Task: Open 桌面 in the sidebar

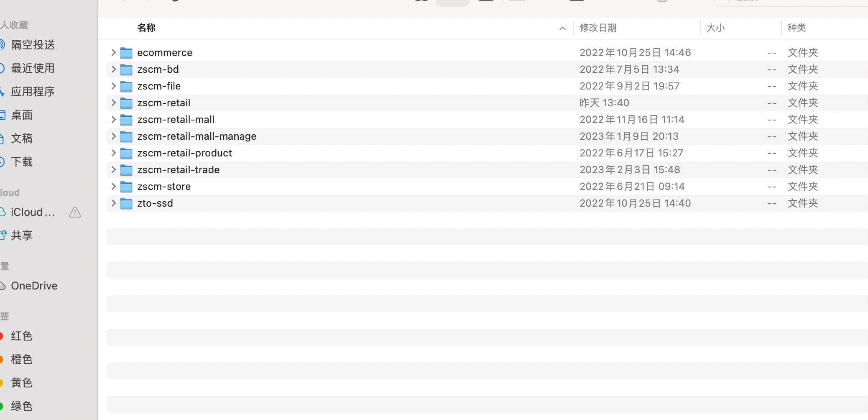Action: [22, 115]
